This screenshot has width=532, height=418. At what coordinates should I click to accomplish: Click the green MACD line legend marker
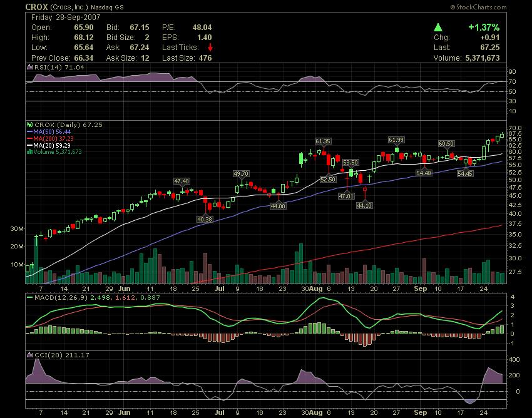coord(30,298)
